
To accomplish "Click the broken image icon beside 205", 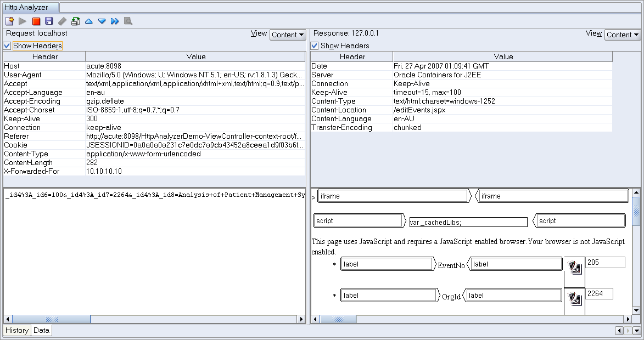I will click(575, 268).
